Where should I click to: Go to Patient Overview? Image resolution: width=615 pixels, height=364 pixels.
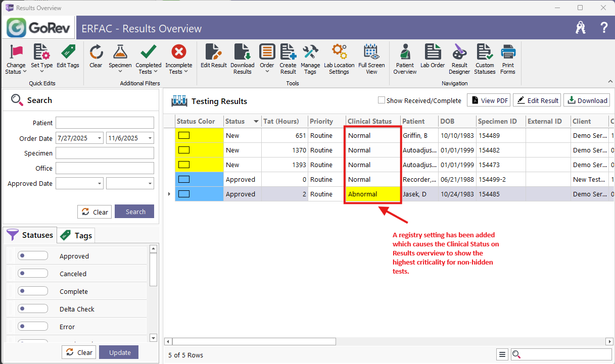coord(405,59)
